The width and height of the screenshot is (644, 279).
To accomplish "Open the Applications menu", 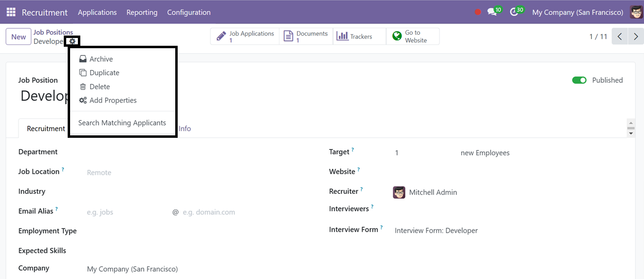I will click(x=97, y=12).
